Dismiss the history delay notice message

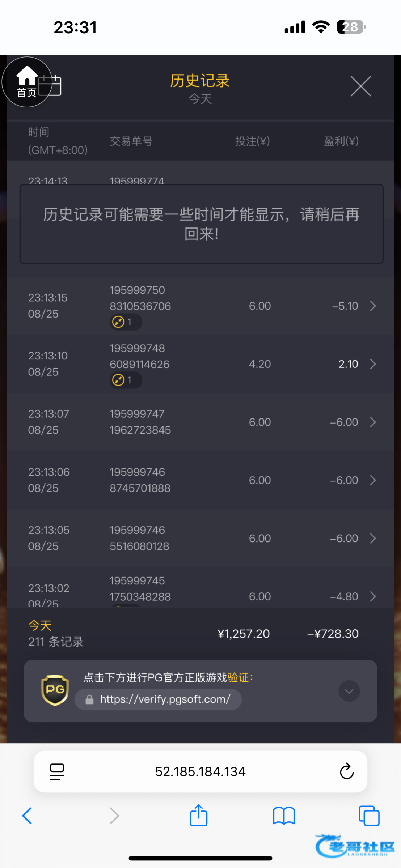coord(201,224)
